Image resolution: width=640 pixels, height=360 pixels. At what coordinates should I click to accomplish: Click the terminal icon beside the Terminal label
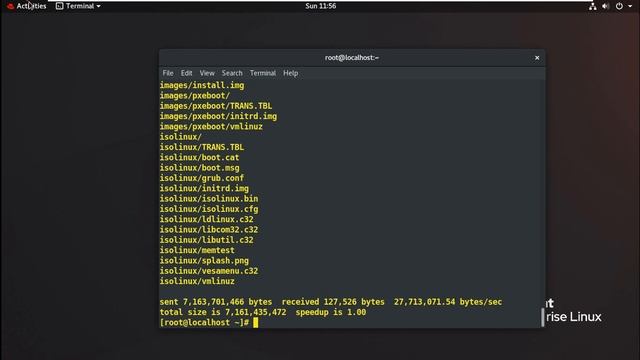60,6
